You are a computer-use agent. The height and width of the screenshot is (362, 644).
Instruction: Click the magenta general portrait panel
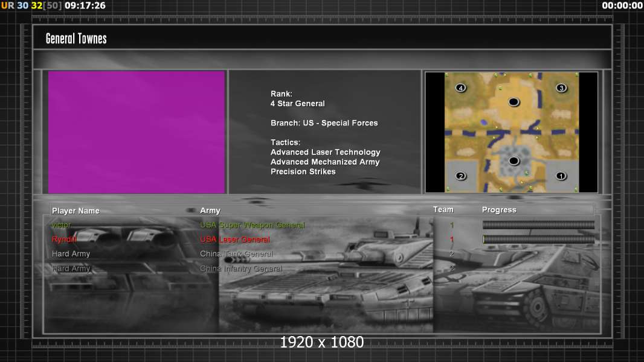pos(137,132)
